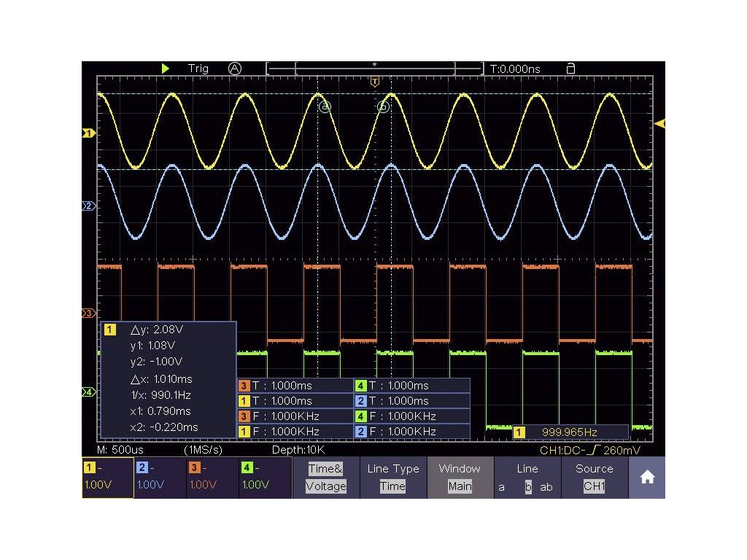The image size is (747, 560).
Task: Click the orange T trigger position marker
Action: tap(375, 81)
